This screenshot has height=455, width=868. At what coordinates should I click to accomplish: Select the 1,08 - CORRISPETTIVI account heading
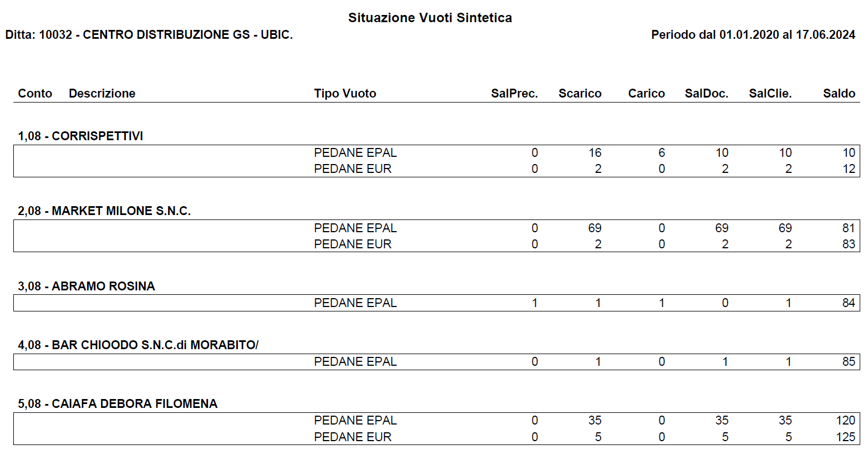point(80,136)
